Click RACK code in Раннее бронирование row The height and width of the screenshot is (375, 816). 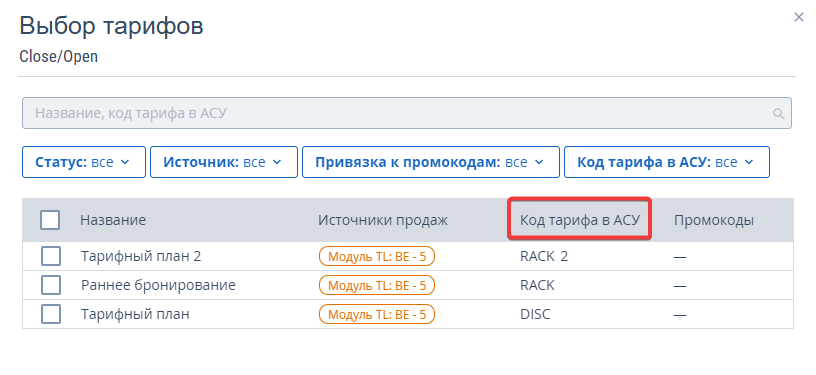537,285
